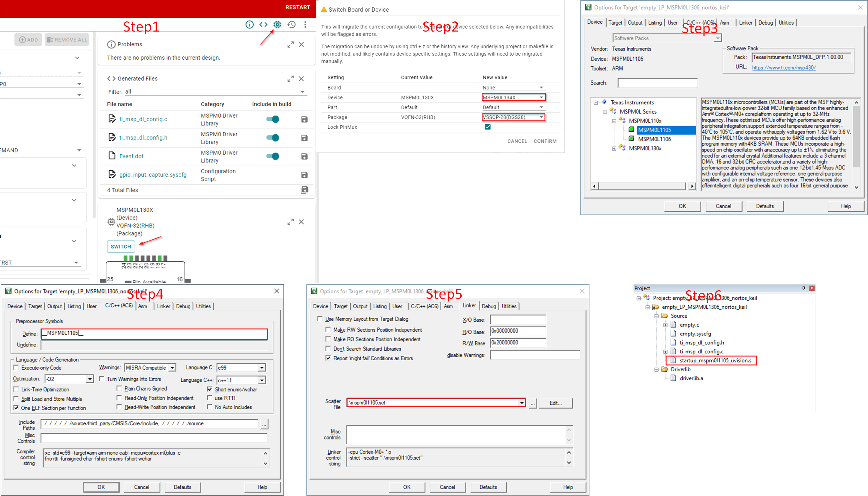This screenshot has height=496, width=868.
Task: Click the CONFIRM button to apply migration
Action: [544, 140]
